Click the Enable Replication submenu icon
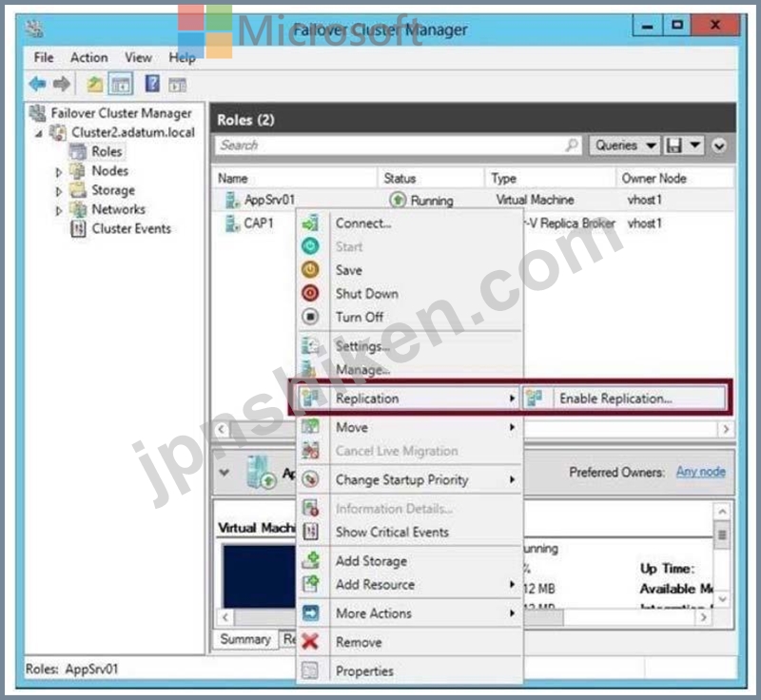761x700 pixels. click(534, 398)
